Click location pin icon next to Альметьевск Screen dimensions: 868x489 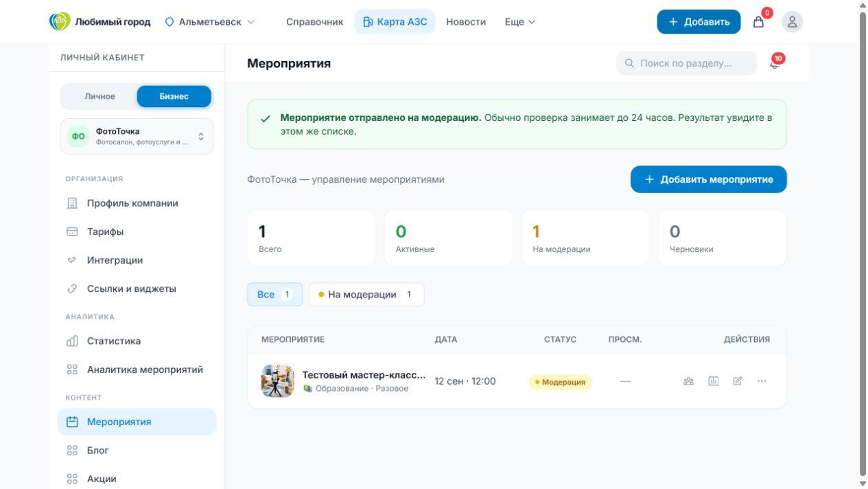169,22
